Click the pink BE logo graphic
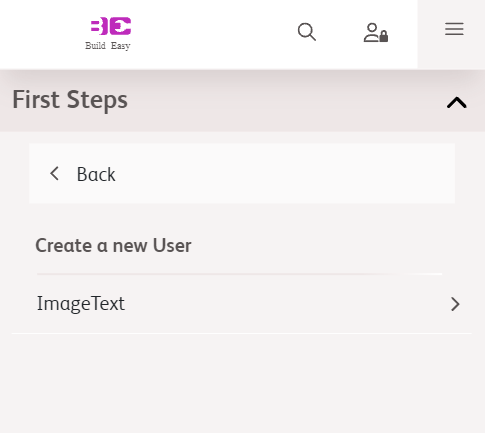Screen dimensions: 485x433 111,26
